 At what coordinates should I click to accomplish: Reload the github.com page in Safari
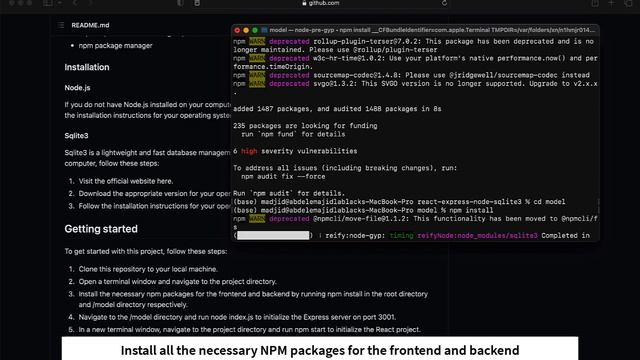tap(444, 3)
